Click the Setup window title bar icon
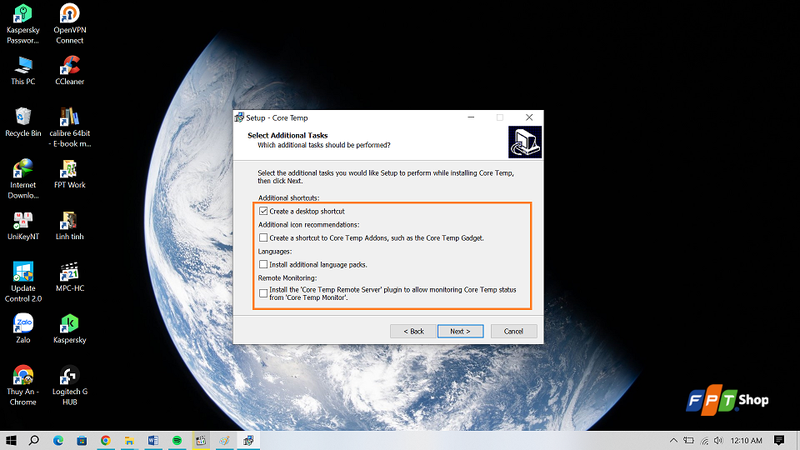800x450 pixels. [239, 118]
